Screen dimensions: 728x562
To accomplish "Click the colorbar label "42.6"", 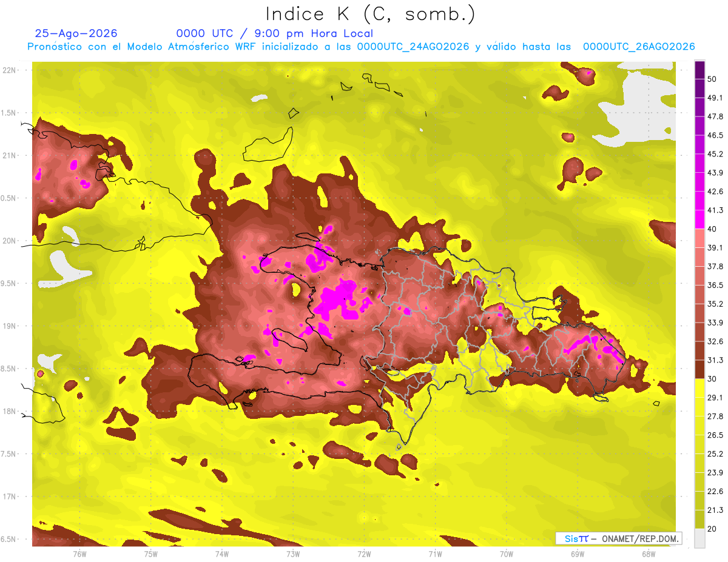I will tap(715, 192).
